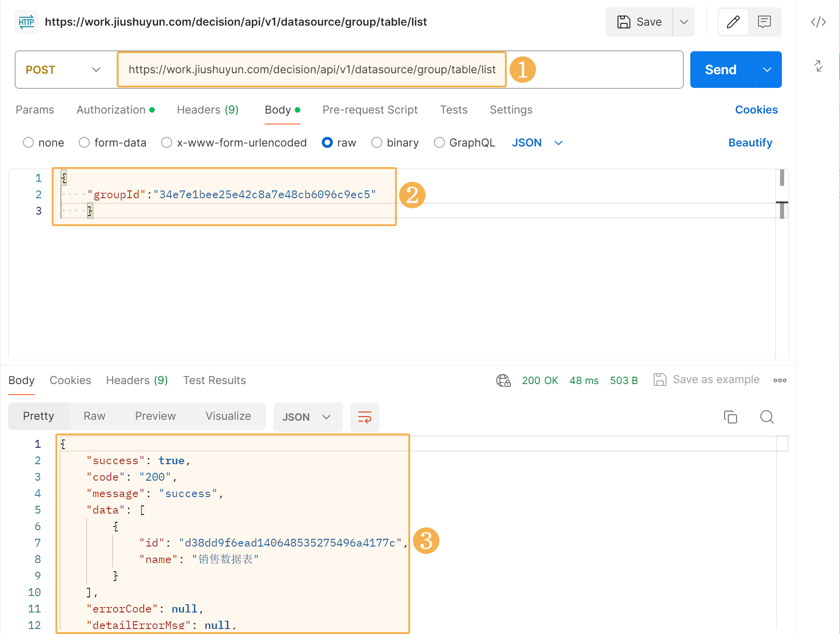
Task: Select the form-data body option
Action: [84, 143]
